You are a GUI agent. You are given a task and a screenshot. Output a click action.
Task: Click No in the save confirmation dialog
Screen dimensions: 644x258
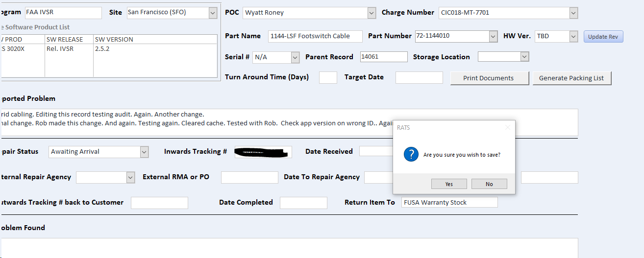click(489, 184)
